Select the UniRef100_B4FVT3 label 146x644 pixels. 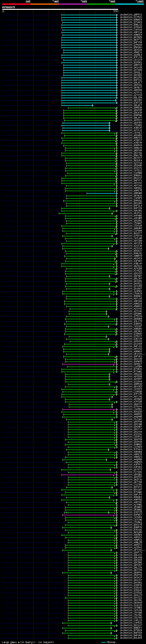[131, 180]
